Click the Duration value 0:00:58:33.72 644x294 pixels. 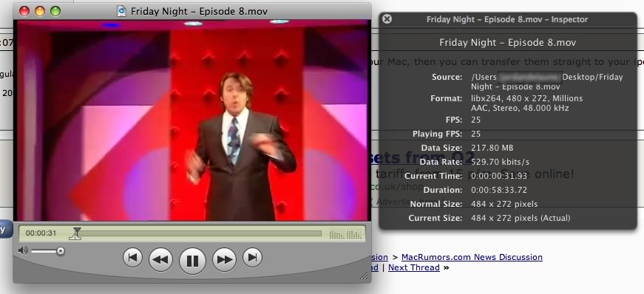tap(498, 190)
